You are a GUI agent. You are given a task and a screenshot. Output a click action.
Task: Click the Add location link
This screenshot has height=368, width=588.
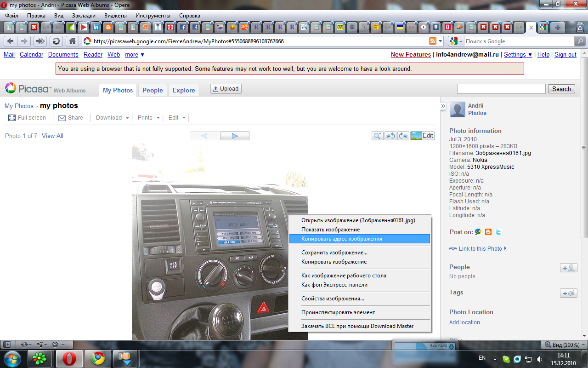point(464,322)
